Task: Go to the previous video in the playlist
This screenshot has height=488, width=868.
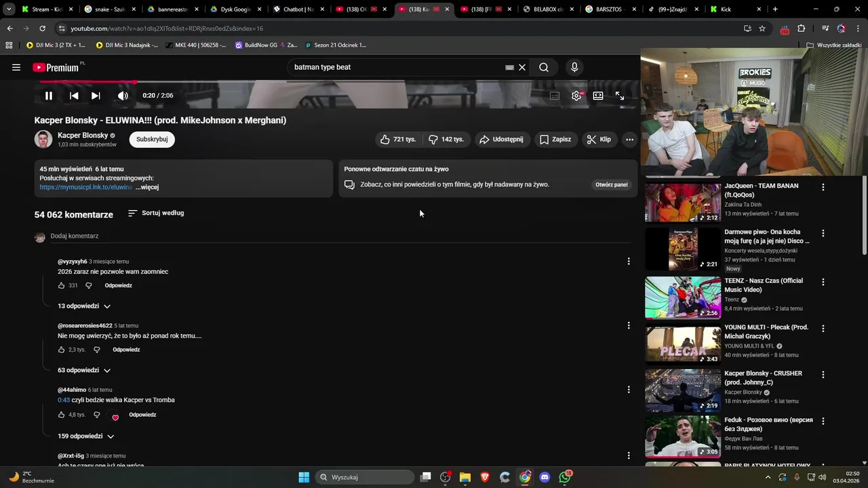Action: click(74, 96)
